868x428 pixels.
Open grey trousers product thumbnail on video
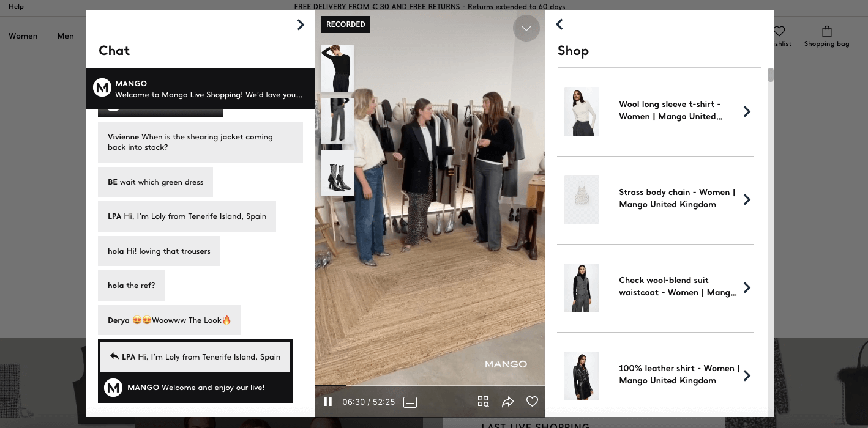338,120
